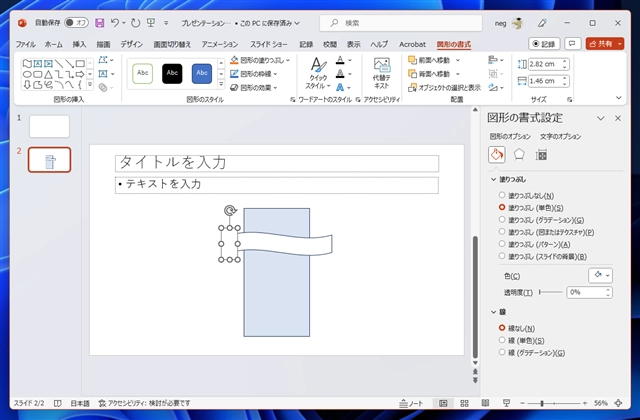Switch to slide sorter view icon
Screen dimensions: 640x420
(x=464, y=403)
